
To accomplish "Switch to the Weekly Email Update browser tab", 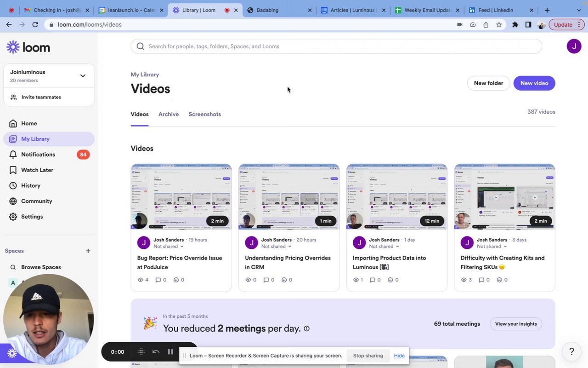I will click(x=427, y=10).
